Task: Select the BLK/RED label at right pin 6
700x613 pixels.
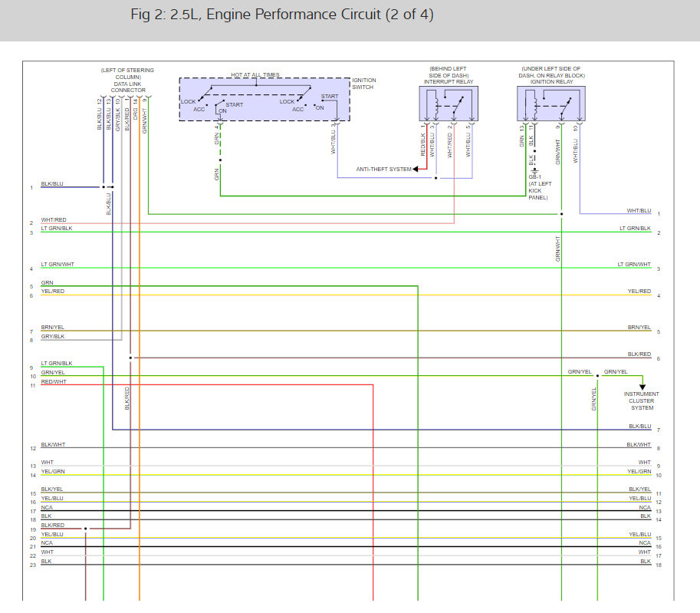Action: [639, 354]
